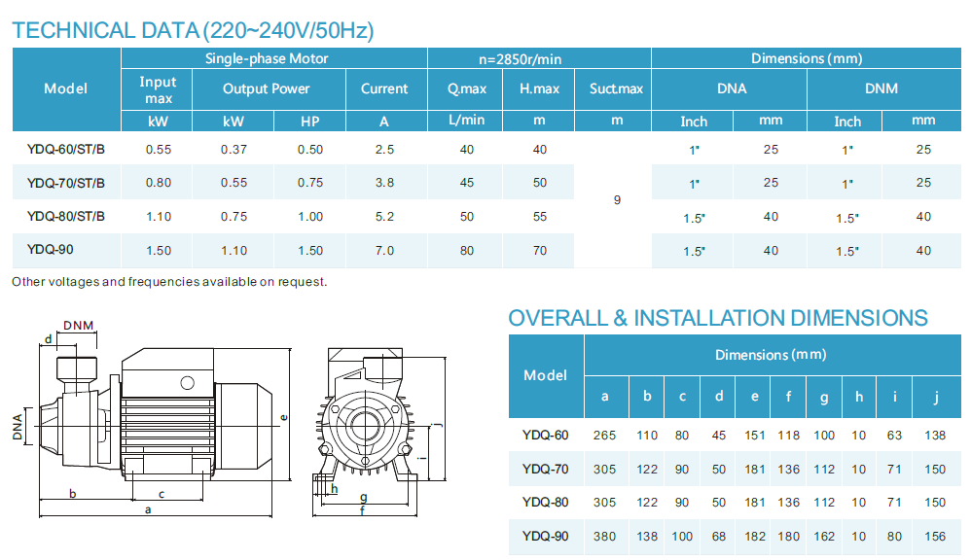971x560 pixels.
Task: Click the Q.max column header
Action: point(467,88)
